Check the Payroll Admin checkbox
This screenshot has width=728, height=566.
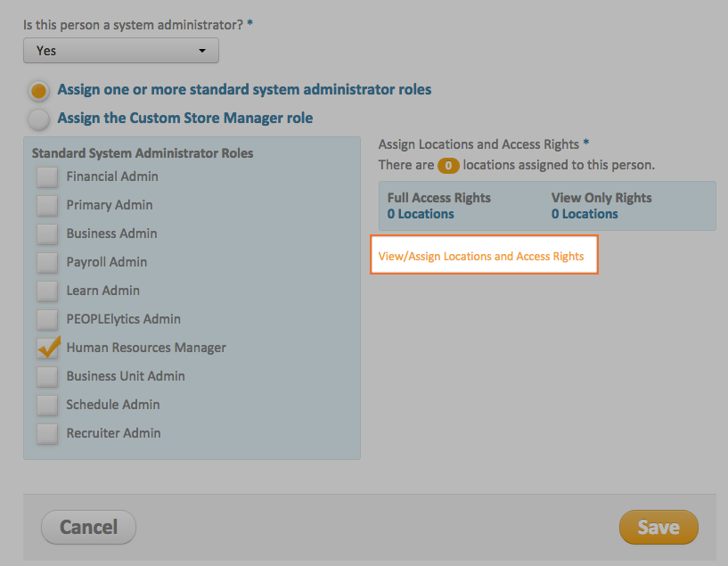[47, 262]
